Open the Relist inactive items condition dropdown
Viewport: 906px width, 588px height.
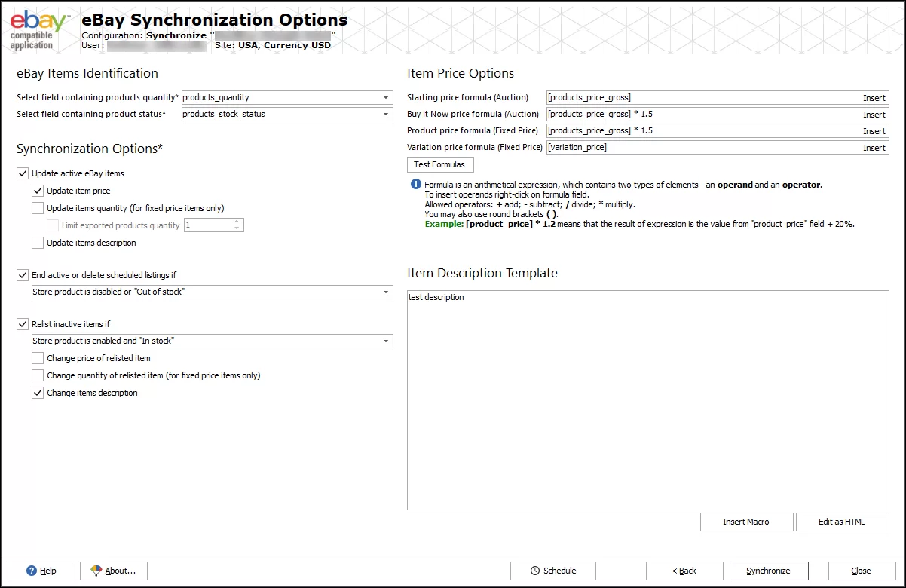point(386,341)
